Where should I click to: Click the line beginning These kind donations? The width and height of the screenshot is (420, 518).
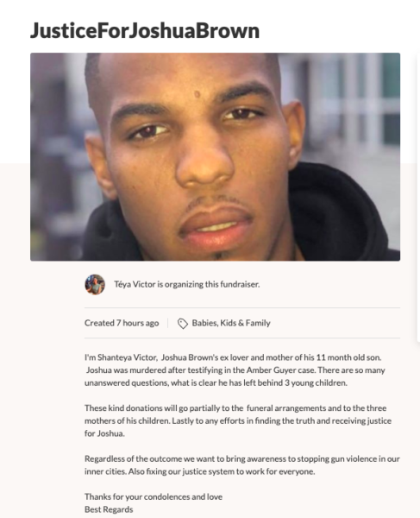[235, 408]
